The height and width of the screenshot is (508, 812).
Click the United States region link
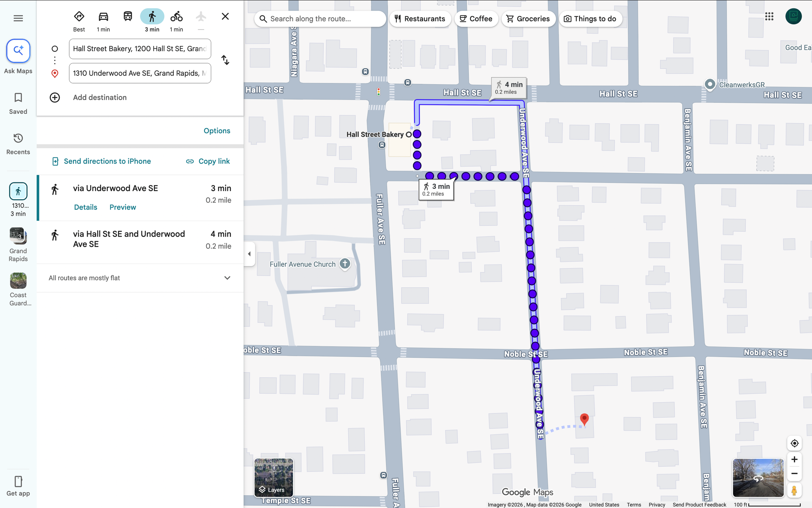tap(604, 505)
